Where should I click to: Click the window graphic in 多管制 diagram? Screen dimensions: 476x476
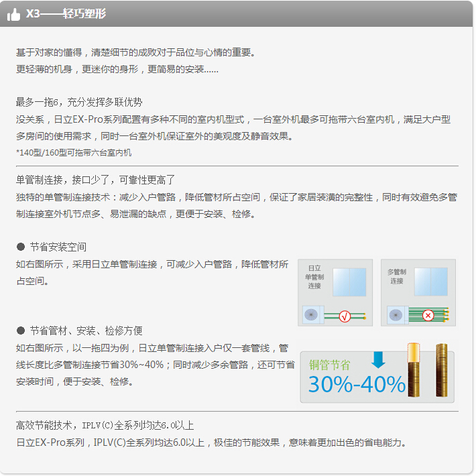(431, 282)
